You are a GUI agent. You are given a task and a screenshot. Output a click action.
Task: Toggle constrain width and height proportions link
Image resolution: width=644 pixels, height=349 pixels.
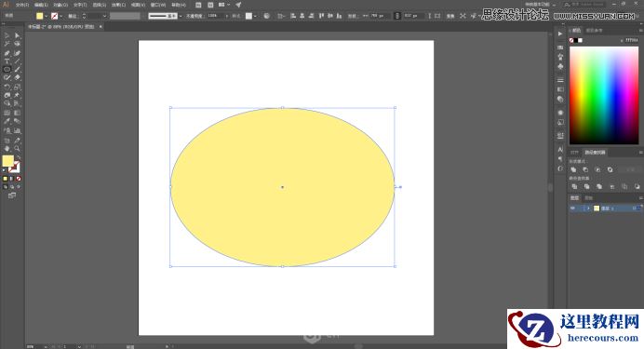396,16
